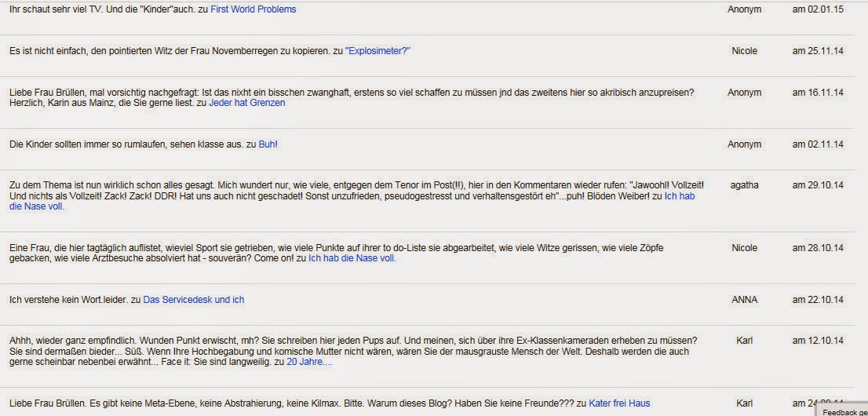The width and height of the screenshot is (868, 416).
Task: Click the date 'am 02.11.14'
Action: pyautogui.click(x=818, y=144)
